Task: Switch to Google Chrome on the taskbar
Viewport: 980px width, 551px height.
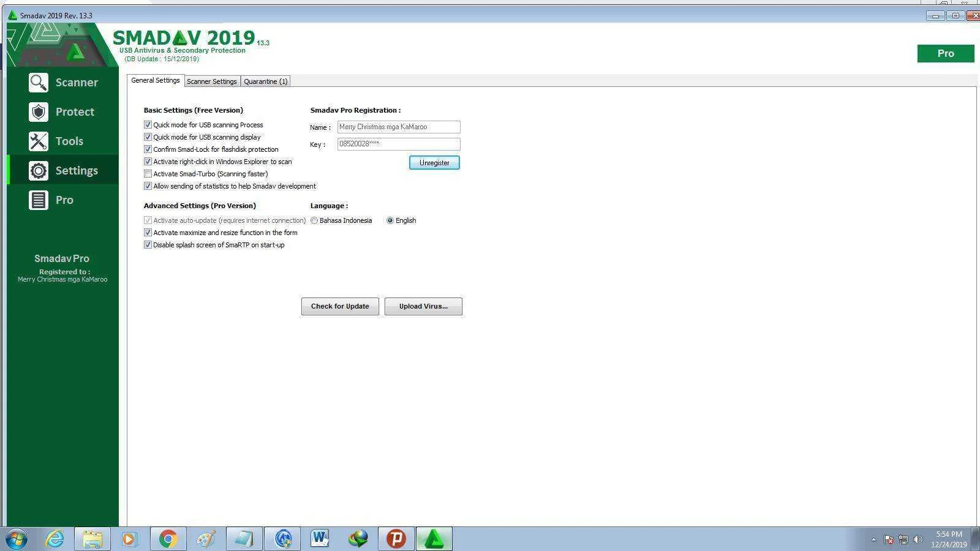Action: tap(168, 539)
